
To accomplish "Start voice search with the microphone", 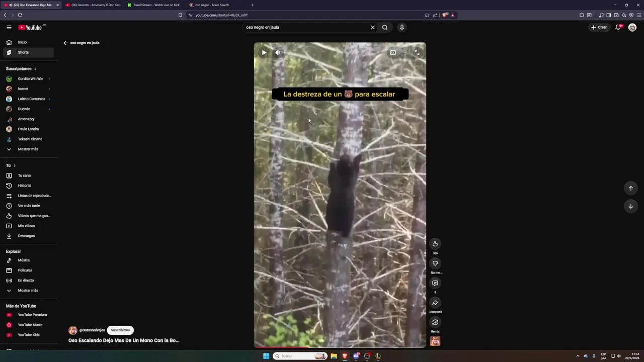I will 401,27.
